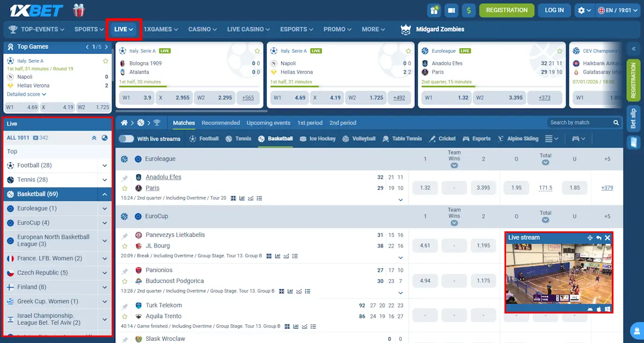Click the home icon in the breadcrumb bar
Image resolution: width=644 pixels, height=343 pixels.
tap(124, 123)
